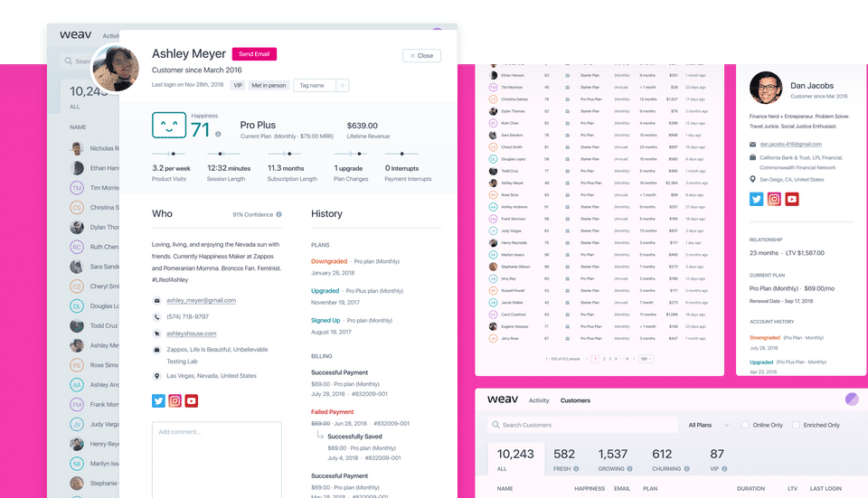Enable the Enriched Only checkbox

click(796, 425)
